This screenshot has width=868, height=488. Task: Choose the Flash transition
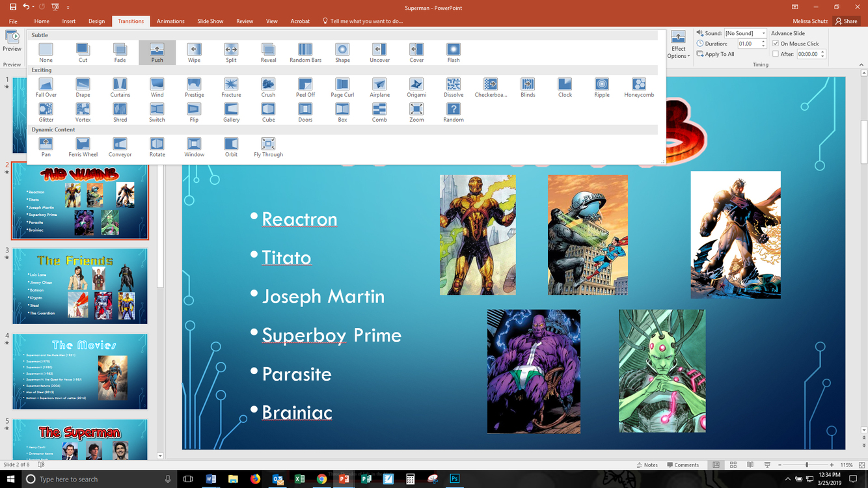454,52
